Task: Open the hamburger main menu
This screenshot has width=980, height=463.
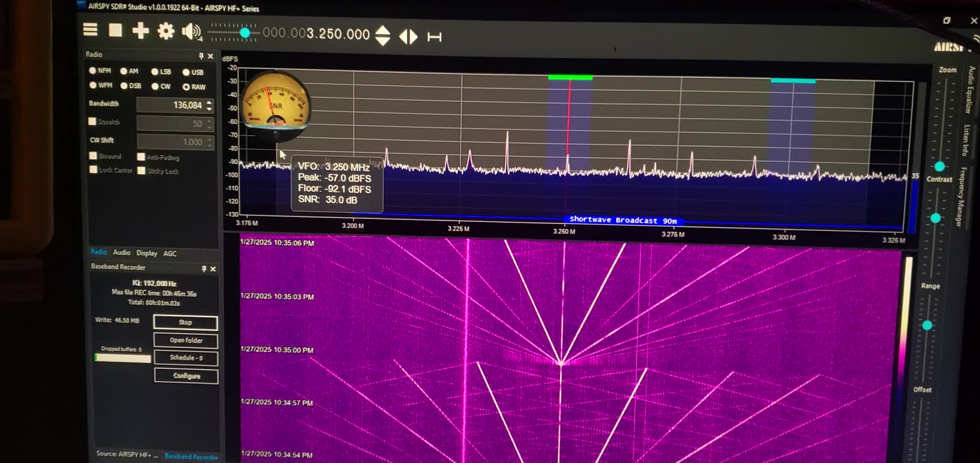Action: [90, 30]
